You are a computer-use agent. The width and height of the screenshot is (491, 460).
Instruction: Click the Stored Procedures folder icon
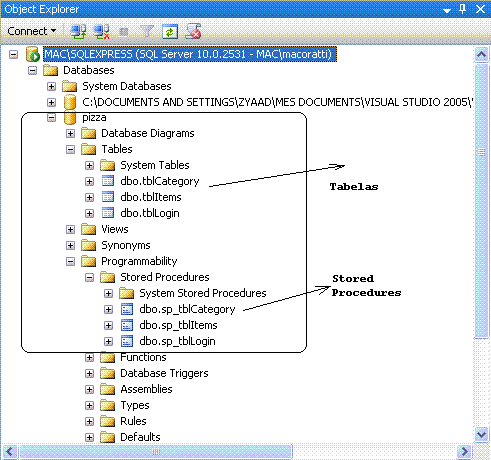pyautogui.click(x=108, y=277)
